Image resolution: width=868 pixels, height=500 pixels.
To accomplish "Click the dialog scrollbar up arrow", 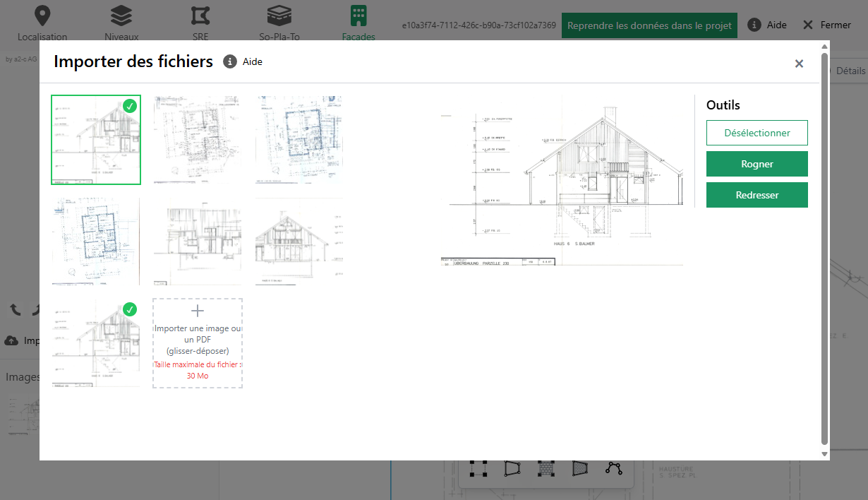I will (x=824, y=47).
